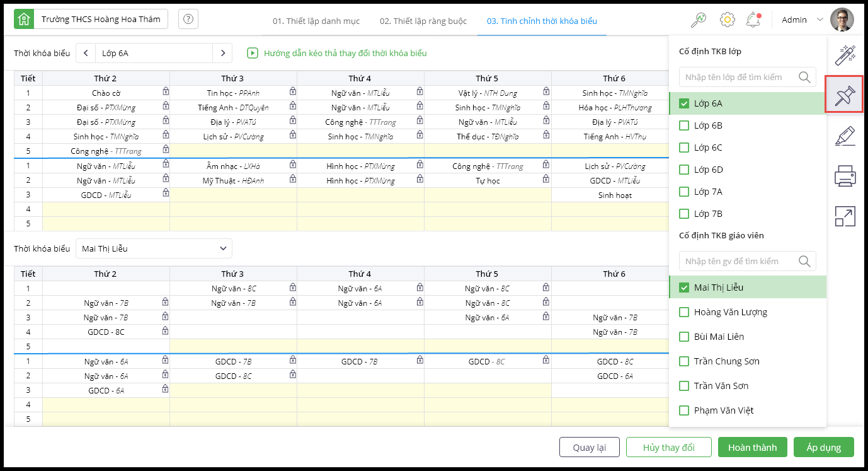Switch to tab 01. Thiết lập danh mục
Viewport: 868px width, 471px height.
point(316,21)
